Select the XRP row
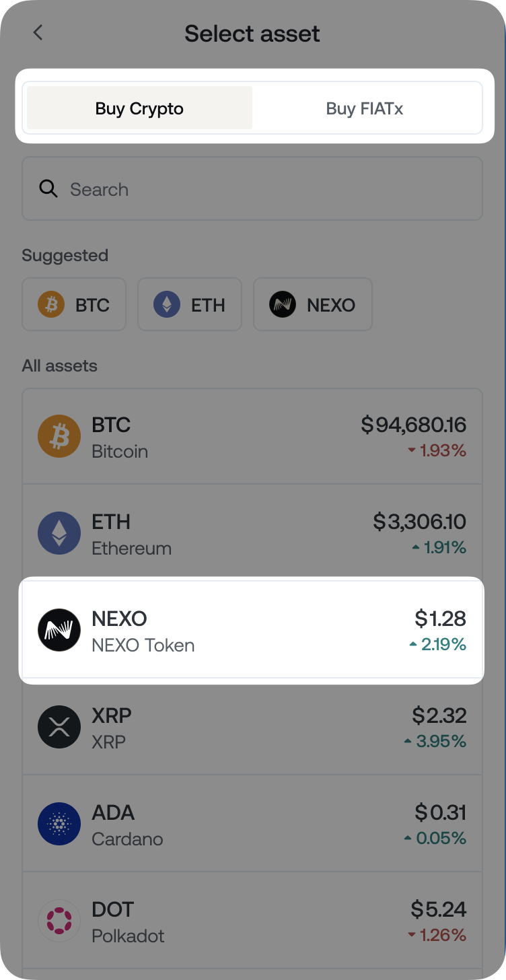This screenshot has height=980, width=506. 252,727
